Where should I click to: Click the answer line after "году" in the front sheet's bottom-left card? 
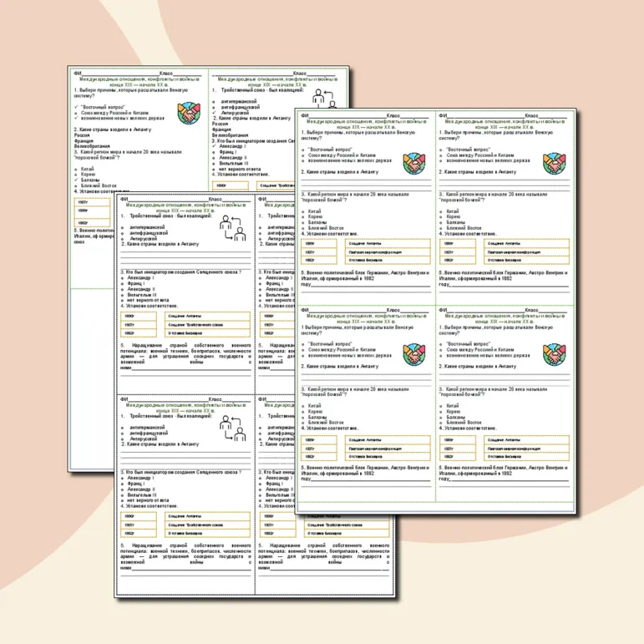click(x=372, y=479)
